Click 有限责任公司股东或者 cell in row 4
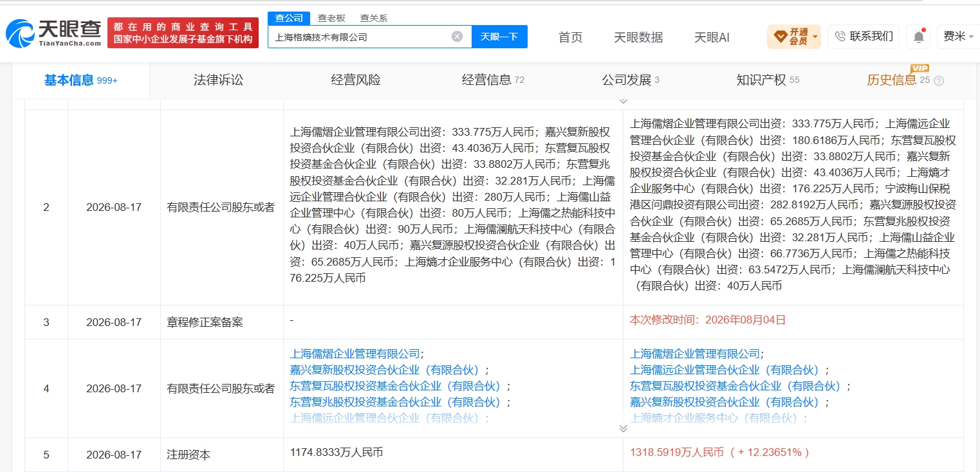980x472 pixels. pyautogui.click(x=221, y=389)
